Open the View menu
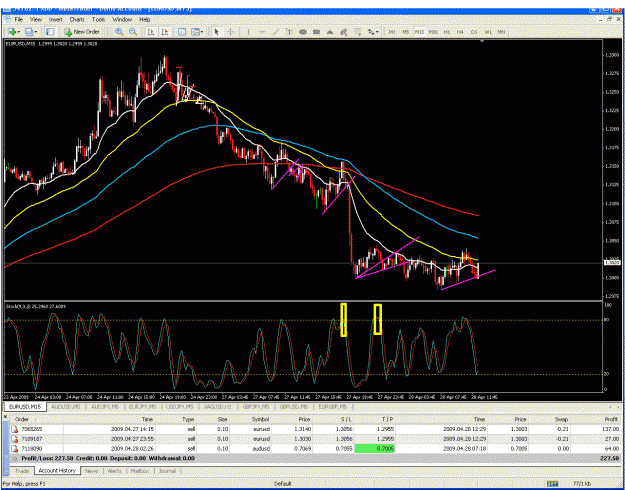 point(36,19)
